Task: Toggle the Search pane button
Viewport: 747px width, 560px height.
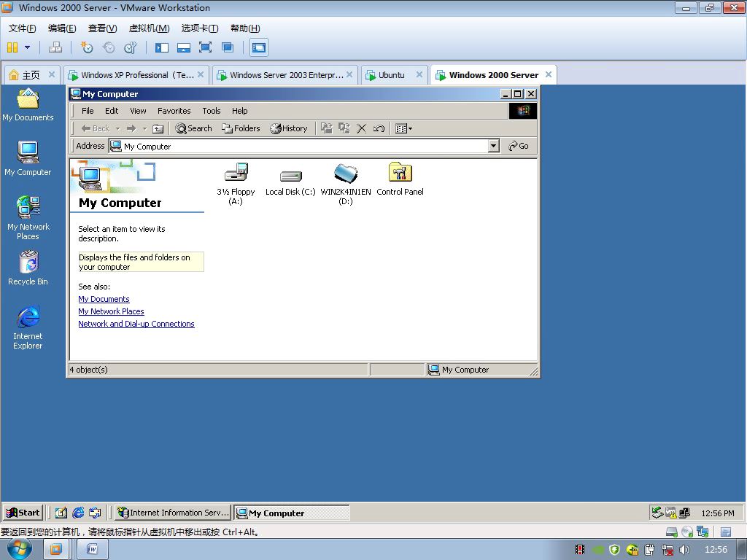Action: pyautogui.click(x=193, y=128)
